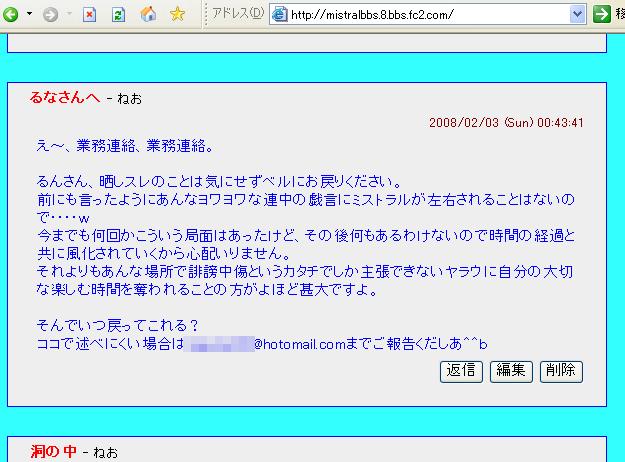Click the post title るなさんへ
Viewport: 625px width, 462px height.
tap(65, 97)
